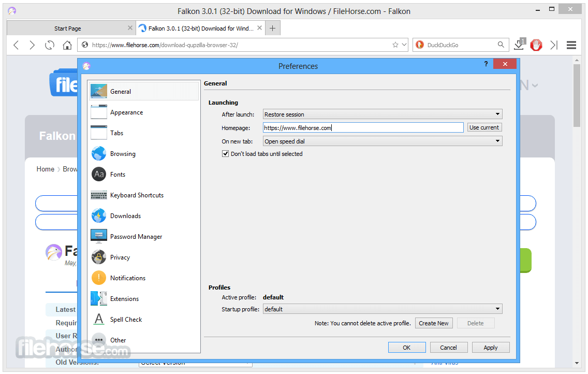This screenshot has width=588, height=374.
Task: Switch to the Start Page tab
Action: pyautogui.click(x=67, y=28)
